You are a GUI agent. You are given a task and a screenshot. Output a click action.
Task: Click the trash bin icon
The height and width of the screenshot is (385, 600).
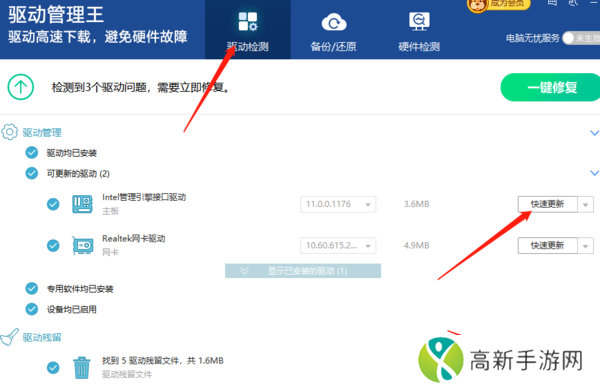pos(82,367)
